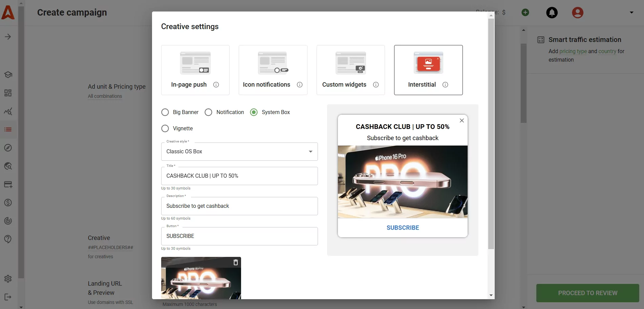Click the Help question mark icon
644x309 pixels.
pos(8,239)
